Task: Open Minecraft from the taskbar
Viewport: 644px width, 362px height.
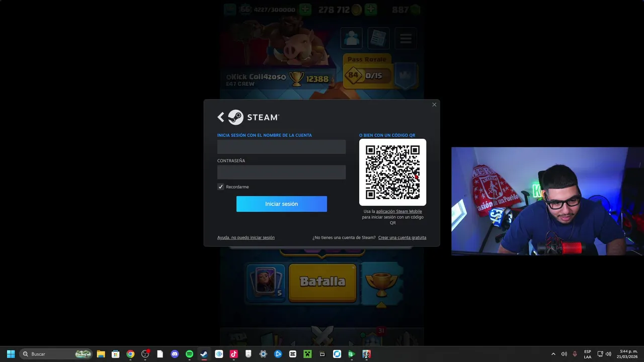Action: (307, 354)
